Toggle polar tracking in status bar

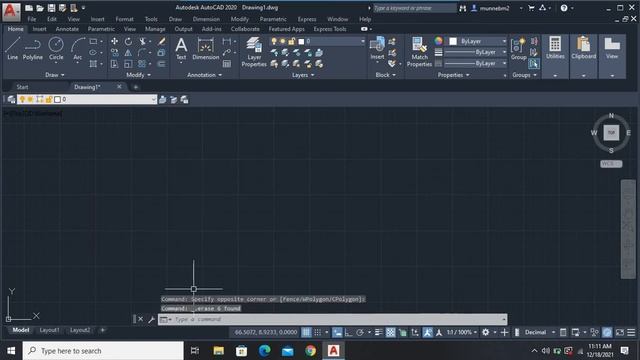[x=360, y=333]
